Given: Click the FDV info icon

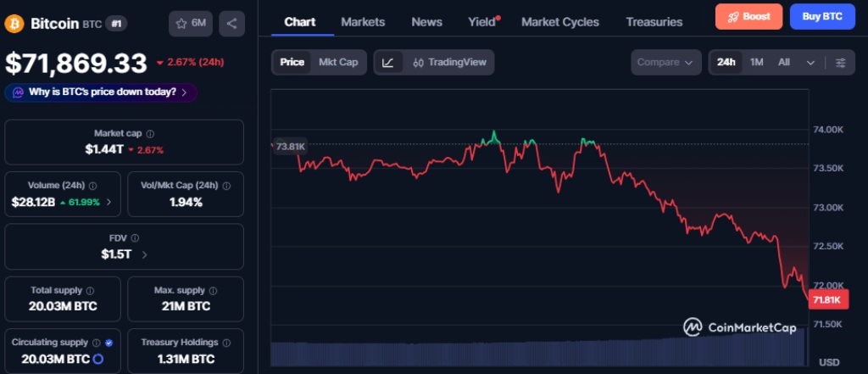Looking at the screenshot, I should tap(136, 237).
